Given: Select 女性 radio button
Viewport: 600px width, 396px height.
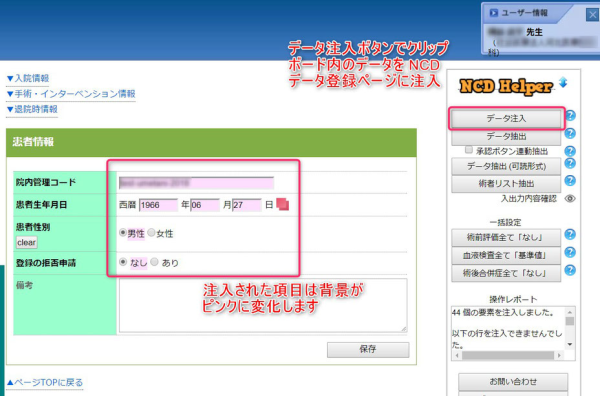Looking at the screenshot, I should 151,232.
